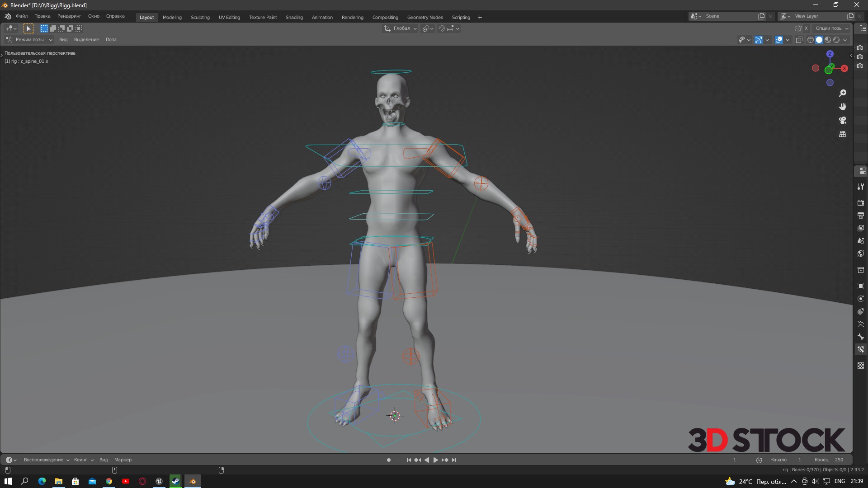Click the red X axis gizmo ball
The width and height of the screenshot is (868, 488).
point(844,69)
